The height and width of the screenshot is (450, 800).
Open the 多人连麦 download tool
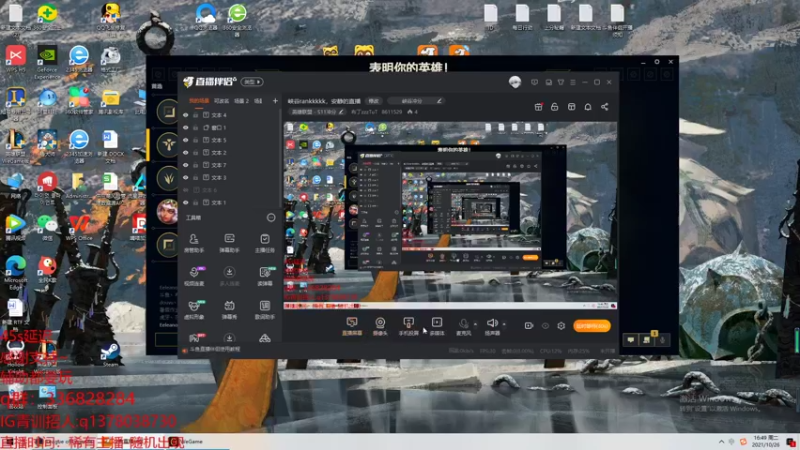(x=230, y=276)
